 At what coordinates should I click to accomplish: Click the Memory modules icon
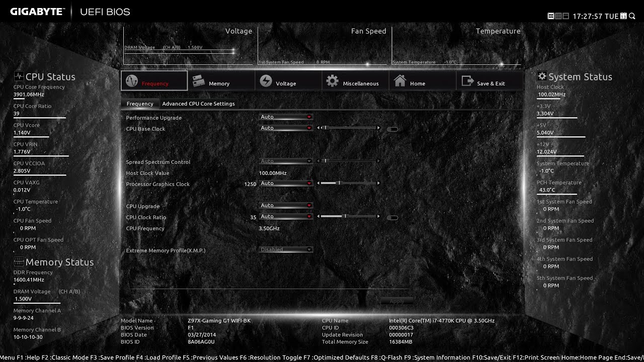coord(199,80)
